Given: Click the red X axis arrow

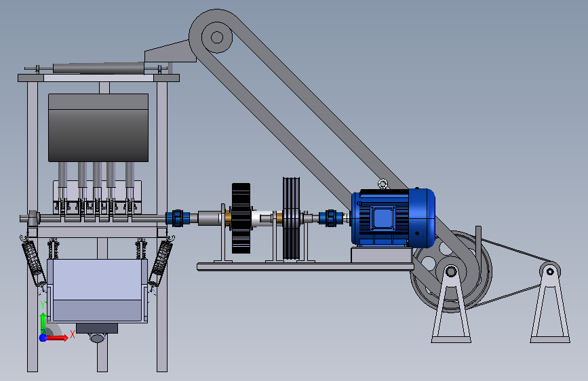Looking at the screenshot, I should coord(58,338).
